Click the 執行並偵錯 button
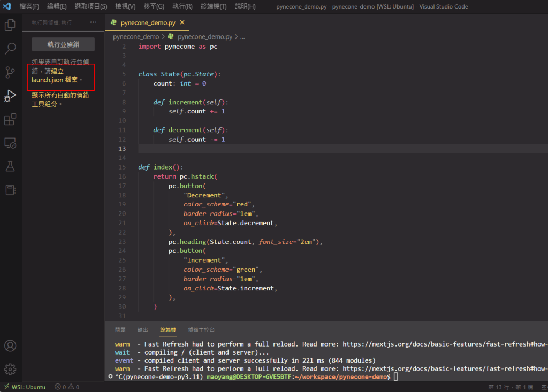This screenshot has width=548, height=392. [63, 44]
